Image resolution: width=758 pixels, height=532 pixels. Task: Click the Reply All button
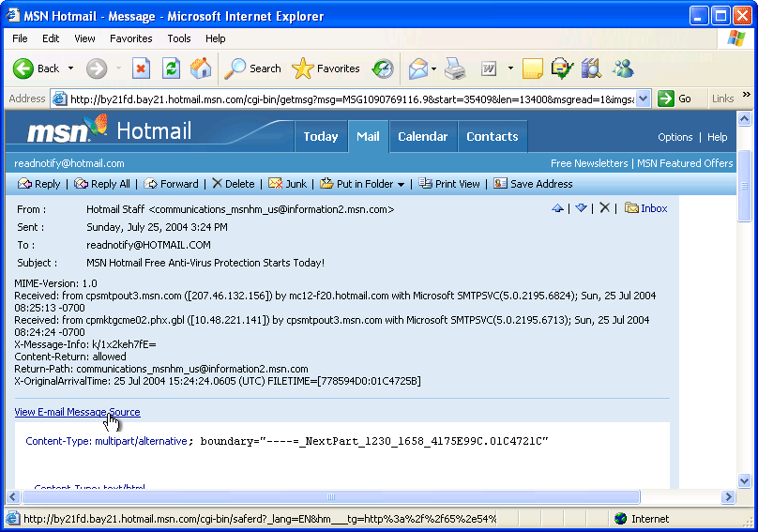pos(102,184)
